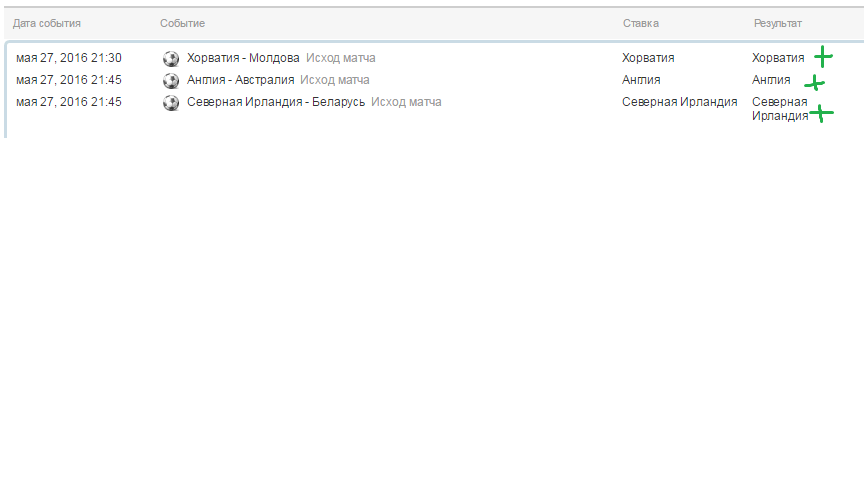The width and height of the screenshot is (864, 483).
Task: Click 'Хорватия' in the Ставка column
Action: pyautogui.click(x=648, y=58)
